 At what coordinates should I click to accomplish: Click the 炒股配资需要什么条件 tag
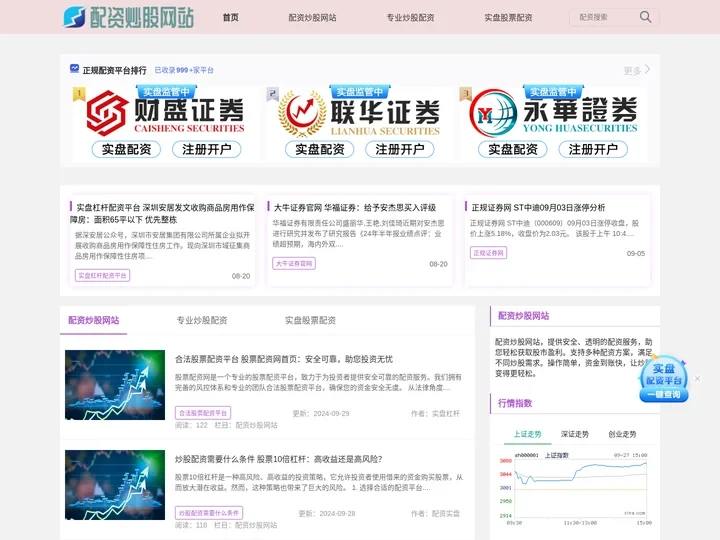[x=209, y=512]
